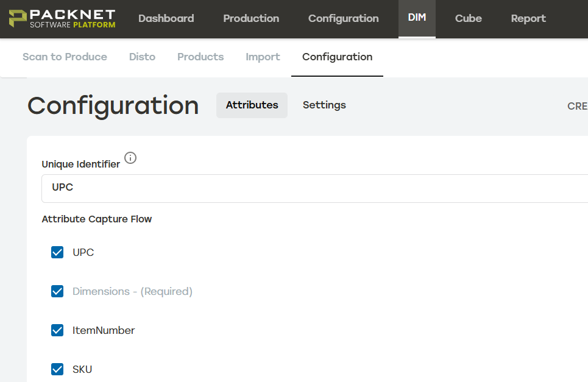Select the Attributes view

click(x=252, y=105)
